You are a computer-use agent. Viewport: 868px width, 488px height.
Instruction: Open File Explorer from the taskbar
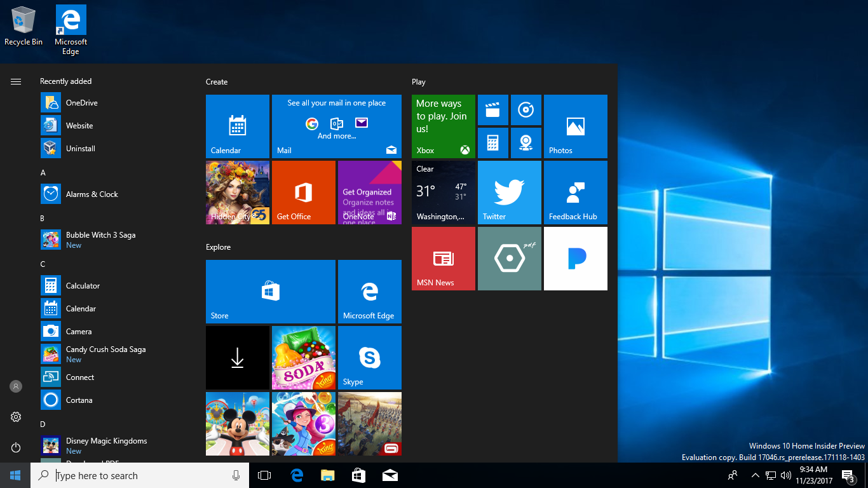pyautogui.click(x=328, y=475)
